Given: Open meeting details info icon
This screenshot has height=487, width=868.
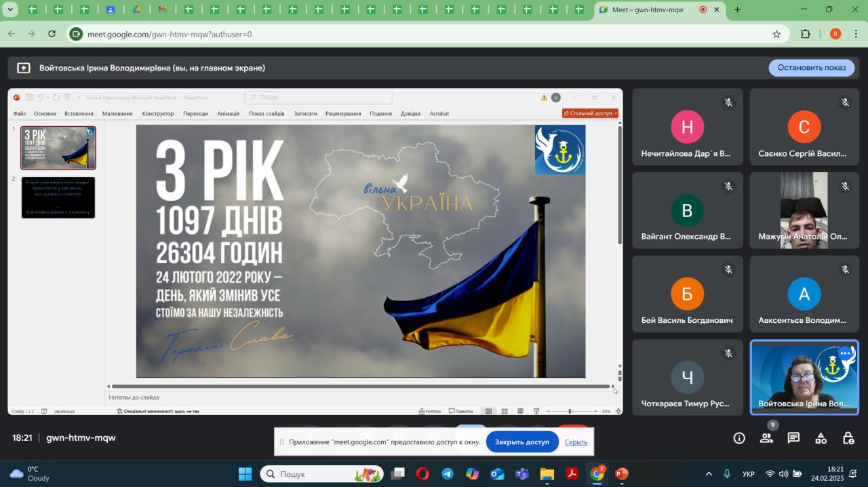Looking at the screenshot, I should click(739, 438).
